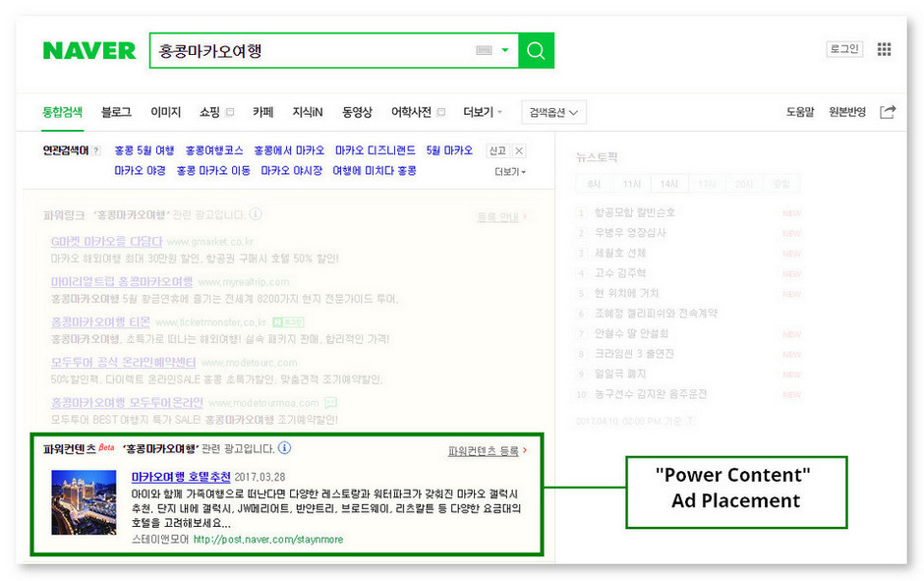Click news topic 고수 김주혁

coord(620,273)
